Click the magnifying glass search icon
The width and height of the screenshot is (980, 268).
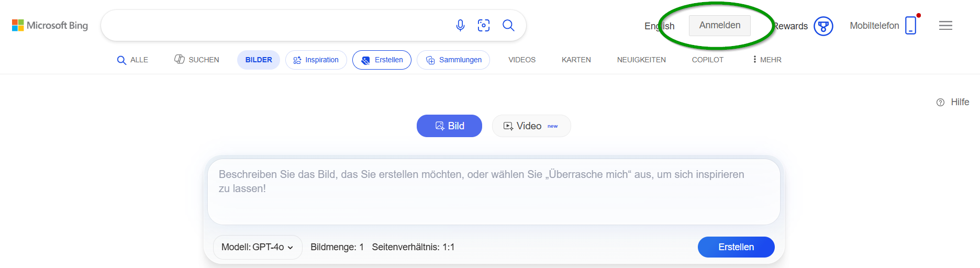pos(508,25)
